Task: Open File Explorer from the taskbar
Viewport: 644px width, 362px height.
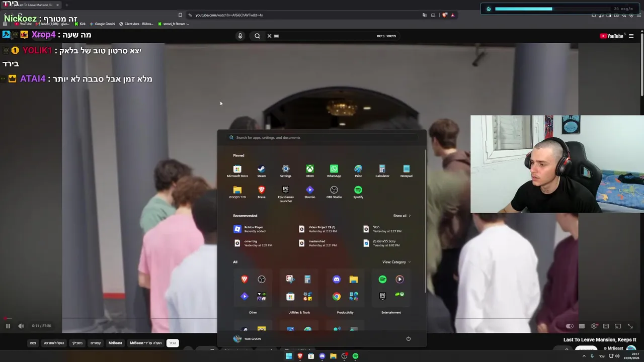Action: click(x=333, y=356)
